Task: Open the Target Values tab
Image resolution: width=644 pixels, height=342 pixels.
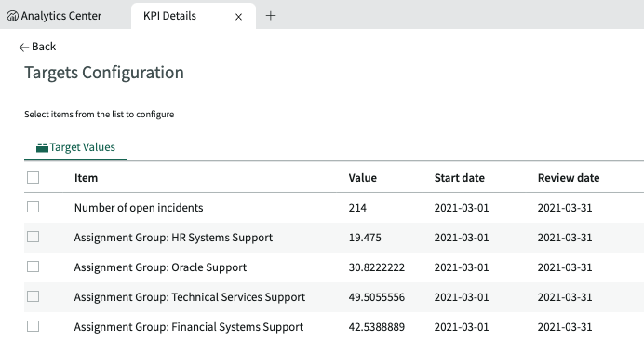Action: tap(75, 147)
